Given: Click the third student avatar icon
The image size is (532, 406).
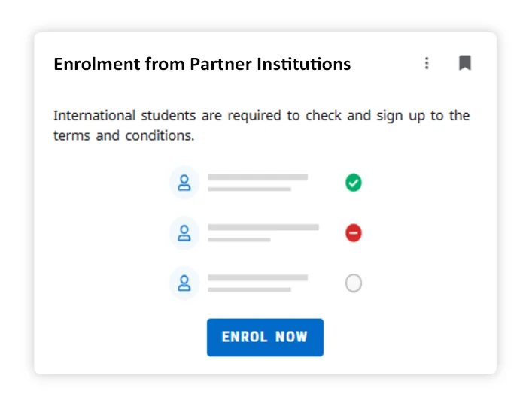Looking at the screenshot, I should point(184,283).
